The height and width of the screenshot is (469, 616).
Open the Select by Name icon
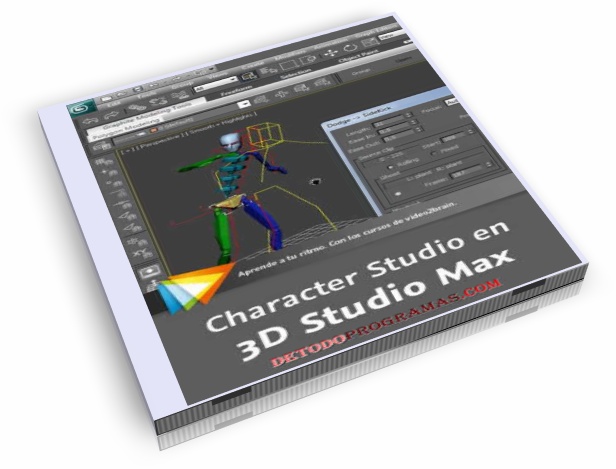coord(269,69)
